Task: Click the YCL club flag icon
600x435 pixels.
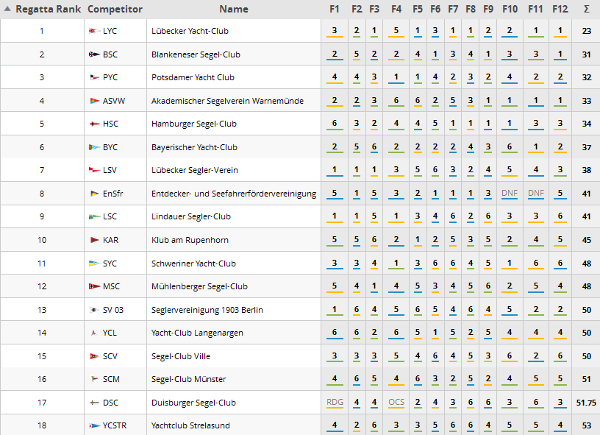Action: (94, 333)
